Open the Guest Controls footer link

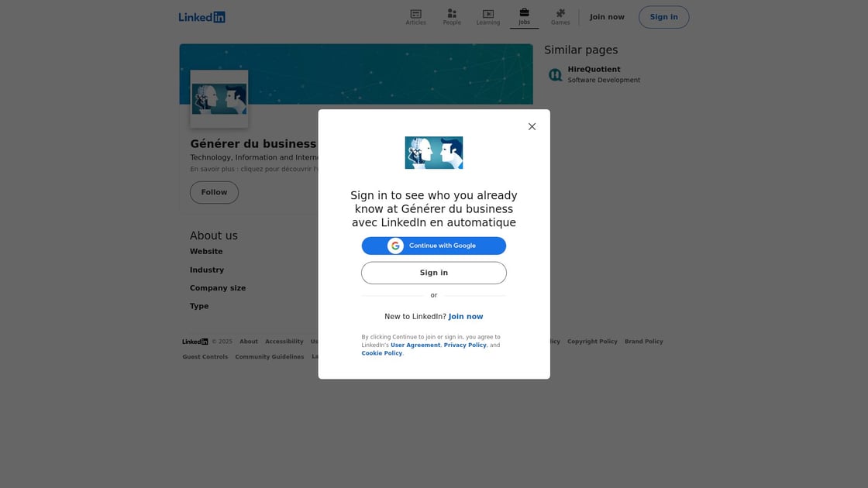click(205, 357)
